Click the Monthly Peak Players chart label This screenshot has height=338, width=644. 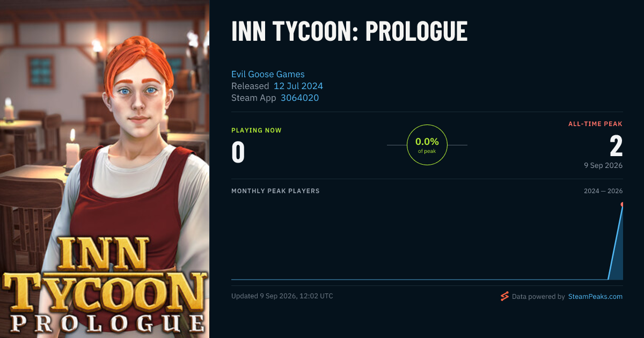click(x=275, y=191)
